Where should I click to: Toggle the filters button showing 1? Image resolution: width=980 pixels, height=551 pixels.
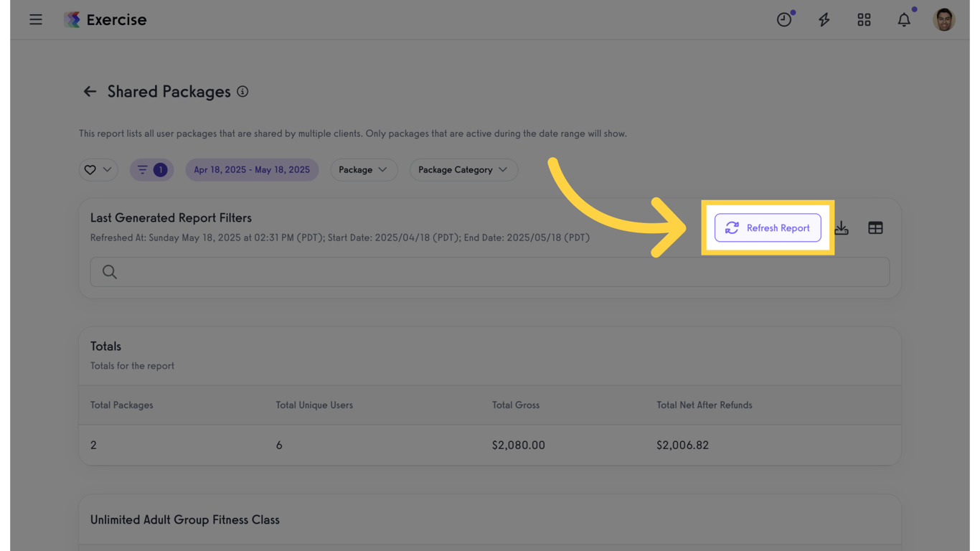pos(151,170)
